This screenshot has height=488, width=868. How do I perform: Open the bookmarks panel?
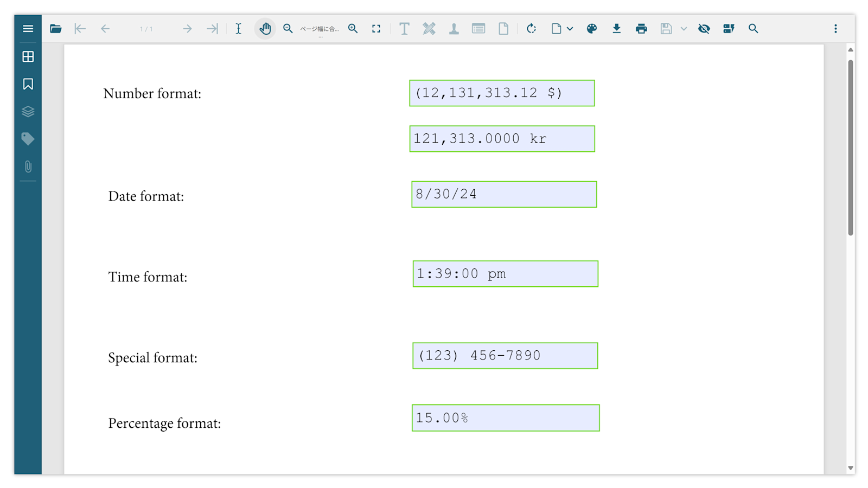point(28,84)
